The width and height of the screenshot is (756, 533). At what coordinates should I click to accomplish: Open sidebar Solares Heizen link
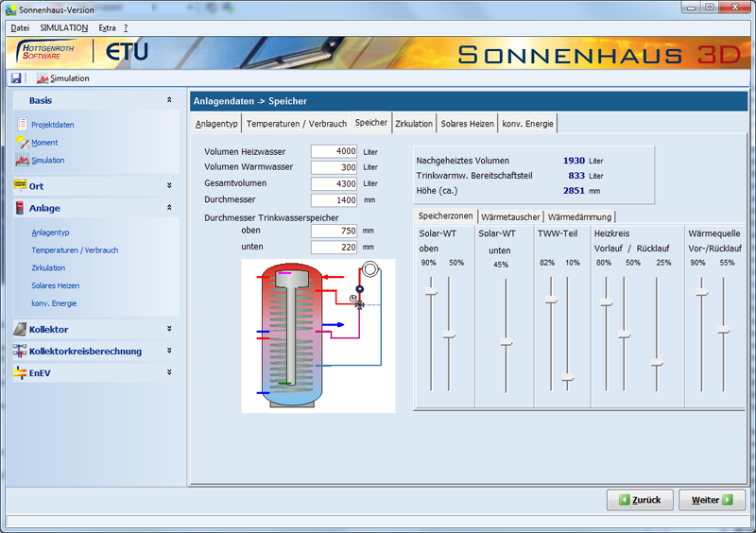[x=56, y=285]
